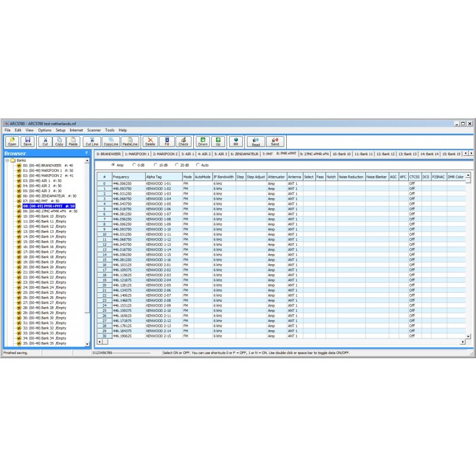Viewport: 476px width, 476px height.
Task: Click icon beside Bank 20 Empty
Action: click(19, 267)
